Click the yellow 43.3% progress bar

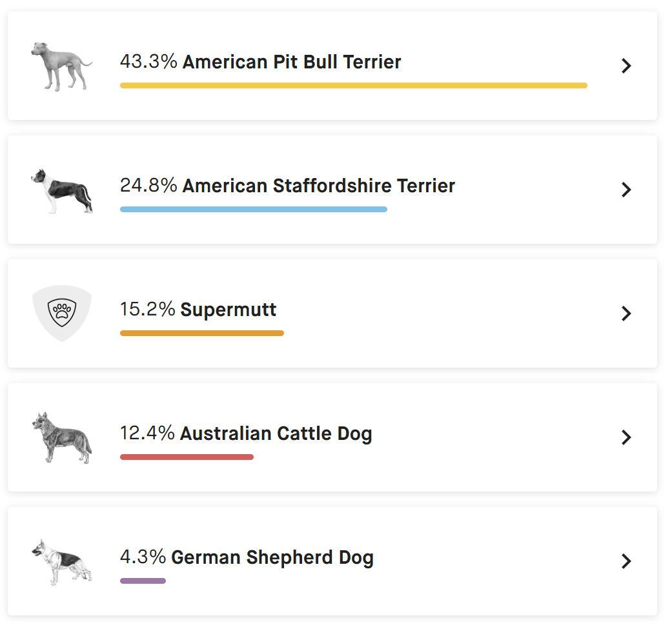(354, 85)
